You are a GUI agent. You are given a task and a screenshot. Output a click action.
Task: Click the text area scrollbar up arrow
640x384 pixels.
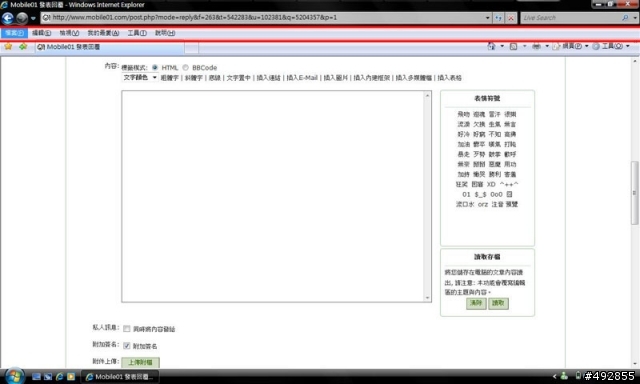click(x=427, y=95)
